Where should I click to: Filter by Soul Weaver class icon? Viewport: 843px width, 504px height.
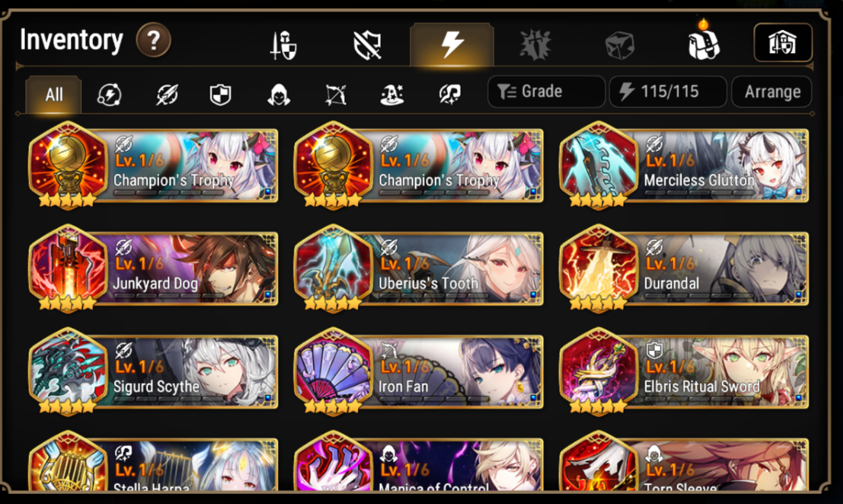point(450,95)
